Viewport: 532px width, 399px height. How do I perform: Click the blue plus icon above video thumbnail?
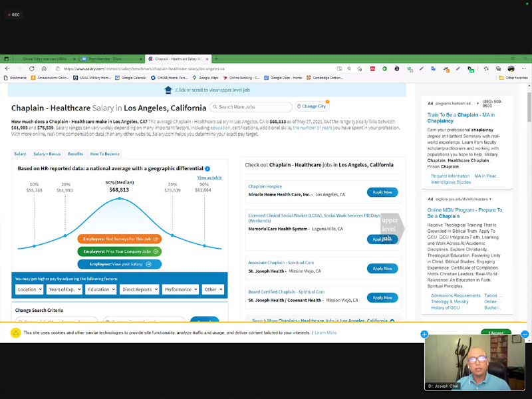[x=424, y=334]
